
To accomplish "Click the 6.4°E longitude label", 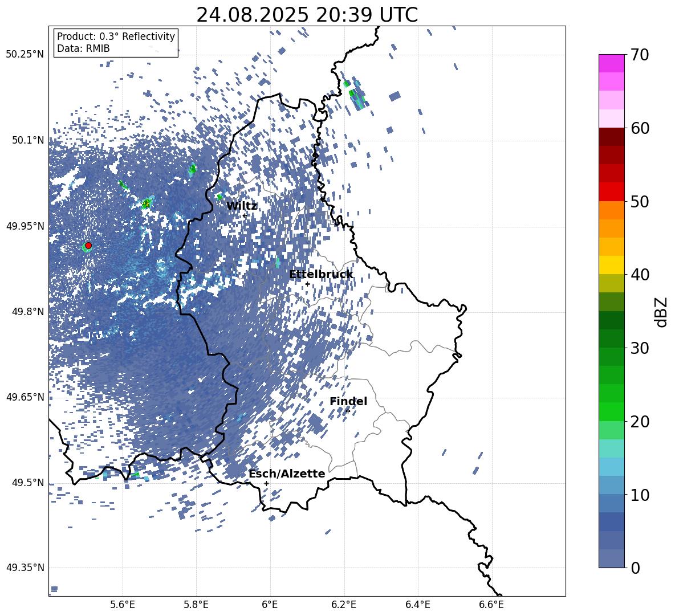I will [x=417, y=605].
